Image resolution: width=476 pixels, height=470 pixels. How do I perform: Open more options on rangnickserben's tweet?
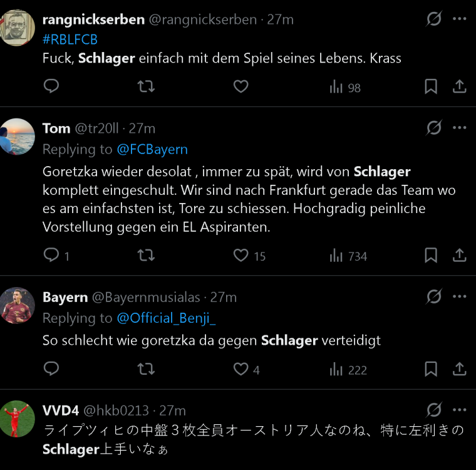point(460,19)
